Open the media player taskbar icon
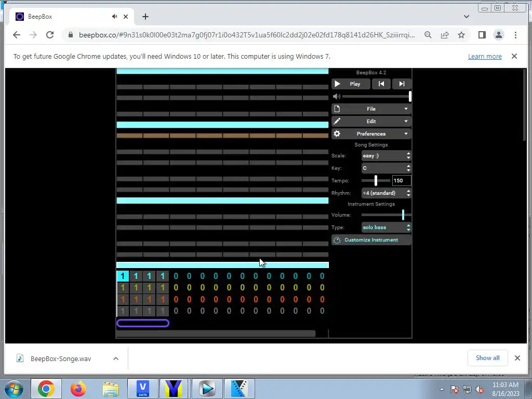 click(x=207, y=389)
